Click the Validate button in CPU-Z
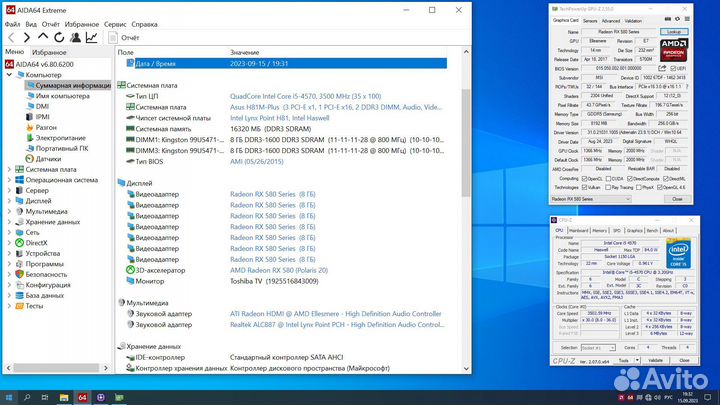 tap(655, 360)
